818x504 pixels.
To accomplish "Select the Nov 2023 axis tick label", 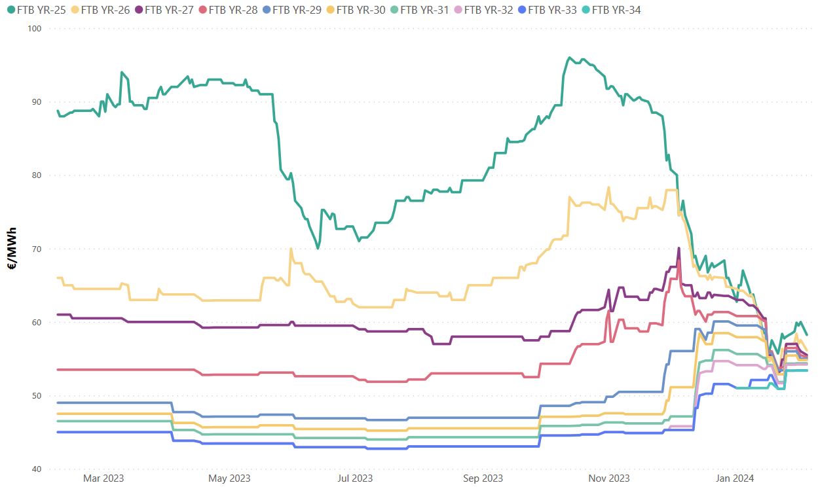I will click(x=609, y=478).
